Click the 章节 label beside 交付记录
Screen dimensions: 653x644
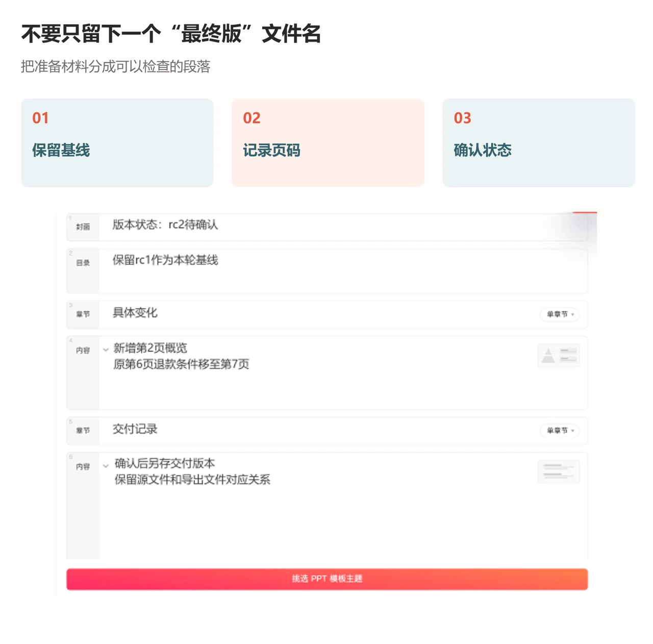coord(83,431)
